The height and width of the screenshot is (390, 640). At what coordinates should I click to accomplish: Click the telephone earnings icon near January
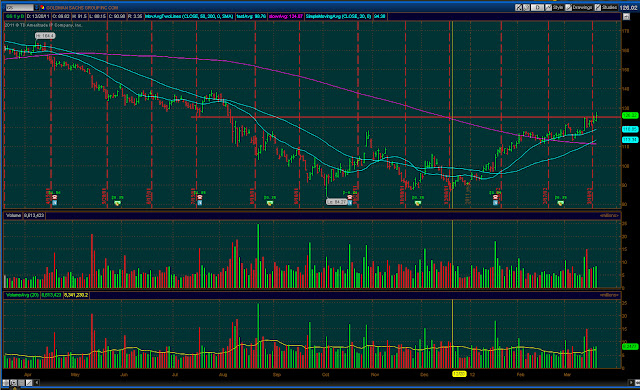(495, 197)
